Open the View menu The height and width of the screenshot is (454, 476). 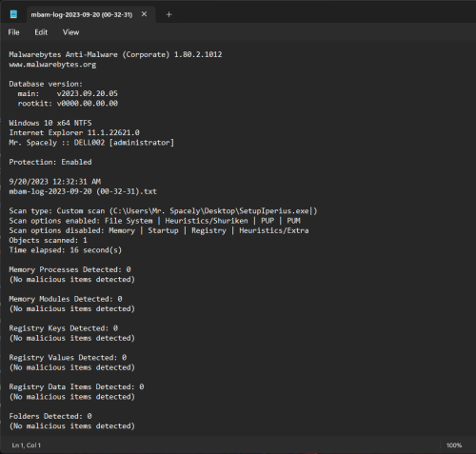[x=70, y=32]
